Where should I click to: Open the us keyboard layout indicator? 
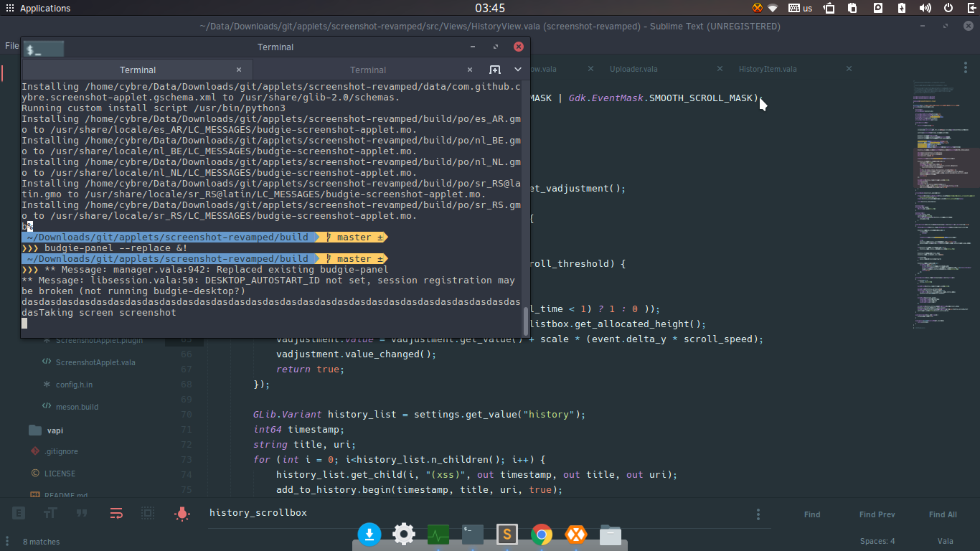800,8
